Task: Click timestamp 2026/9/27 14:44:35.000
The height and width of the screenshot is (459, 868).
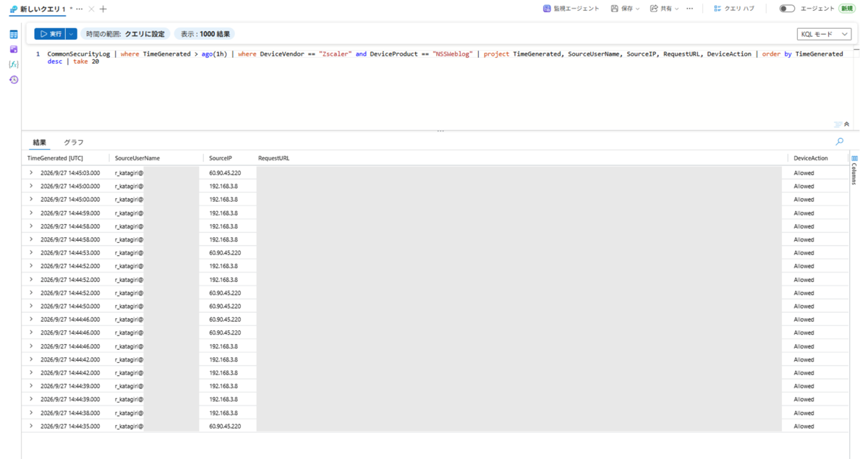Action: [70, 426]
